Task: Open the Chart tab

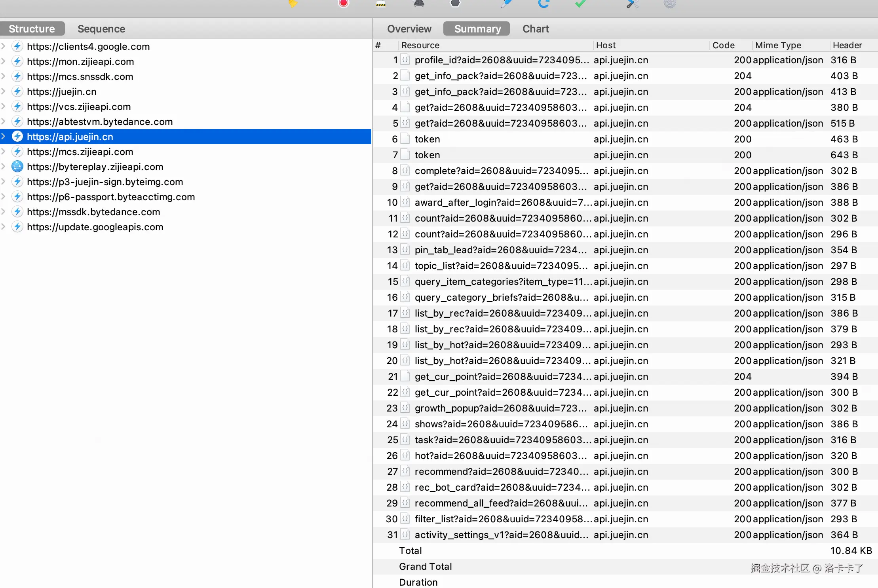Action: (x=536, y=29)
